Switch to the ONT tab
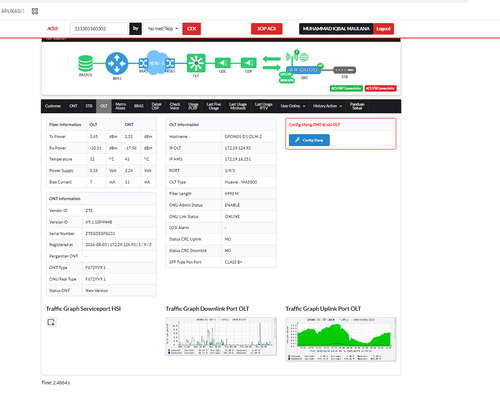 73,106
